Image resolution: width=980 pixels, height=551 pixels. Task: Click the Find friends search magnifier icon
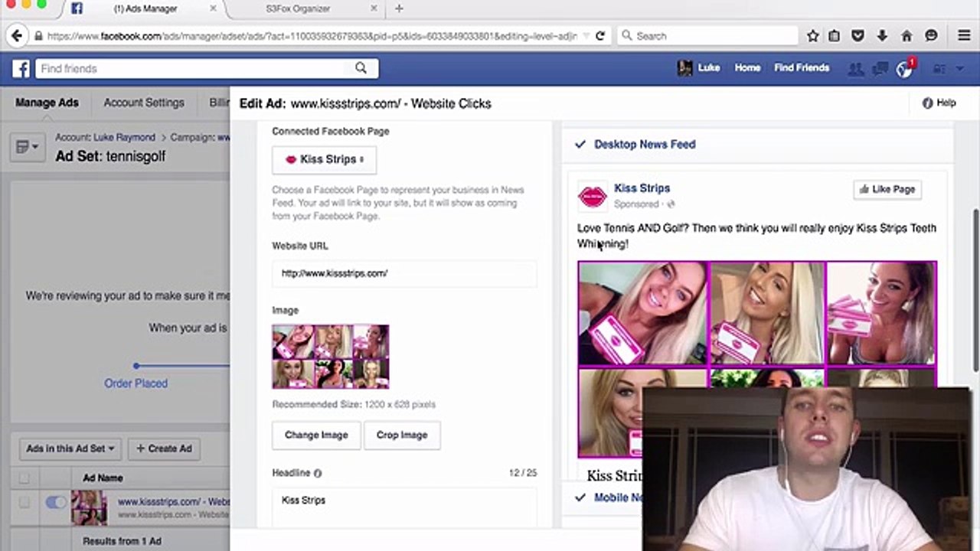pos(361,68)
